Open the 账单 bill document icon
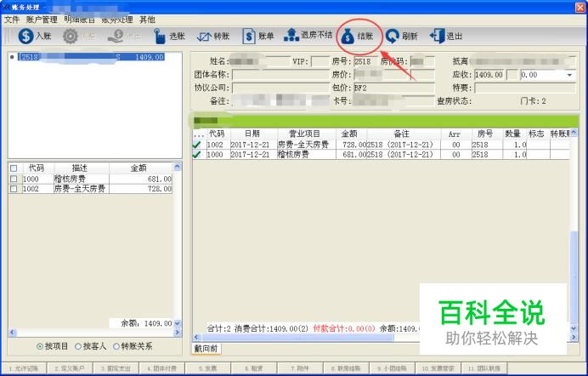The height and width of the screenshot is (376, 588). [x=249, y=37]
